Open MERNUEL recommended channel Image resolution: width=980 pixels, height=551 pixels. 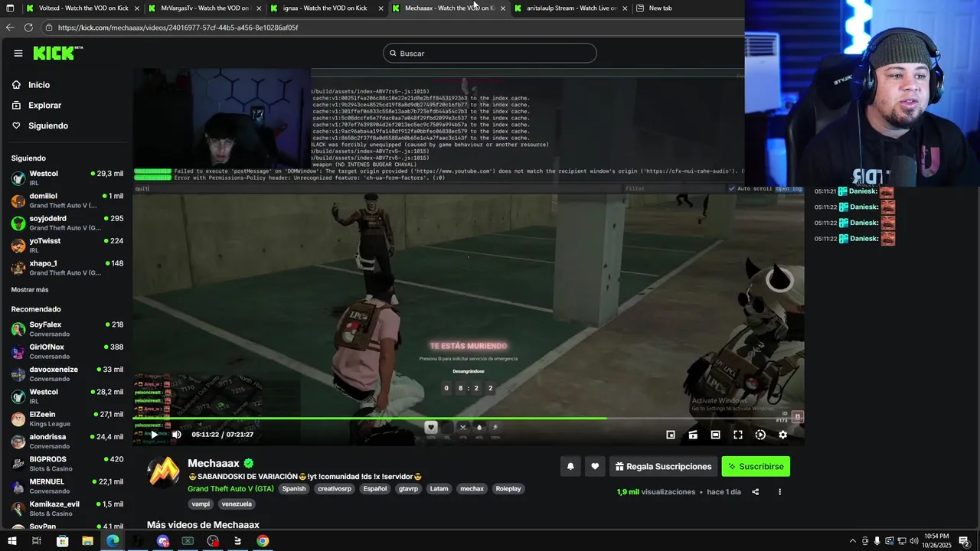[x=67, y=486]
